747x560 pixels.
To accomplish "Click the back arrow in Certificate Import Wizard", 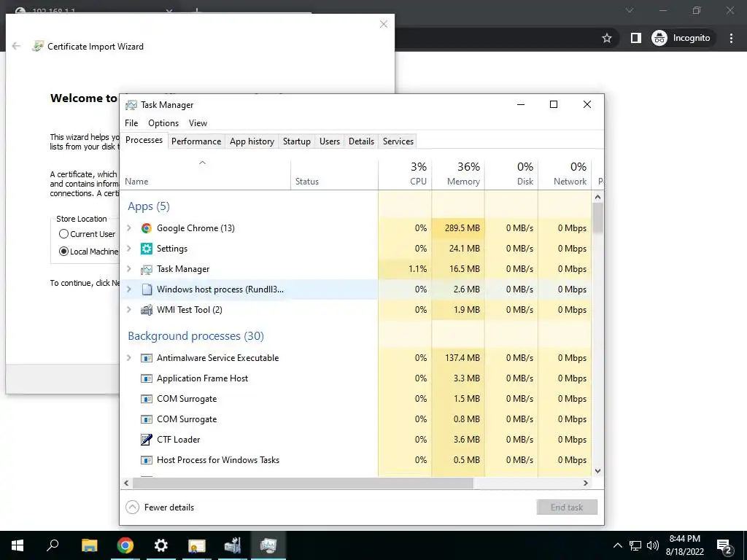I will click(x=16, y=46).
